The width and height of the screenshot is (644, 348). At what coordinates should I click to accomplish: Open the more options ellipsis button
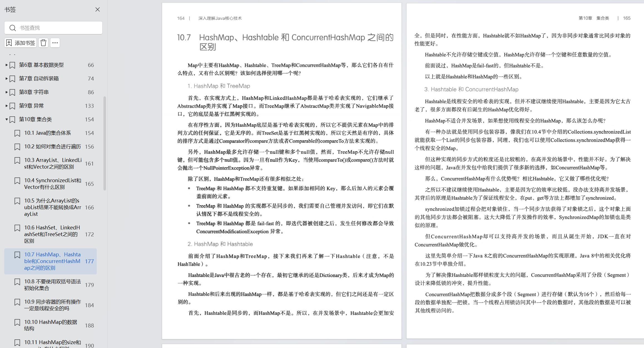(x=55, y=43)
